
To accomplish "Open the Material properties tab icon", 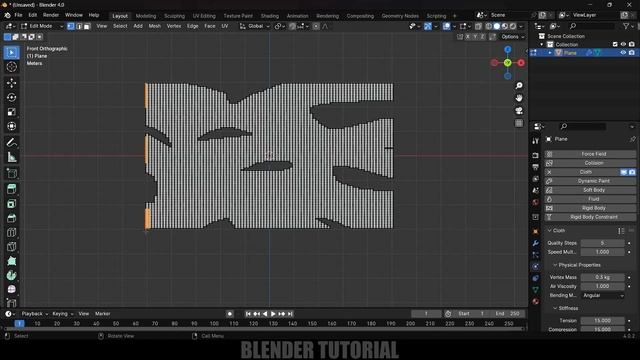I will click(536, 301).
